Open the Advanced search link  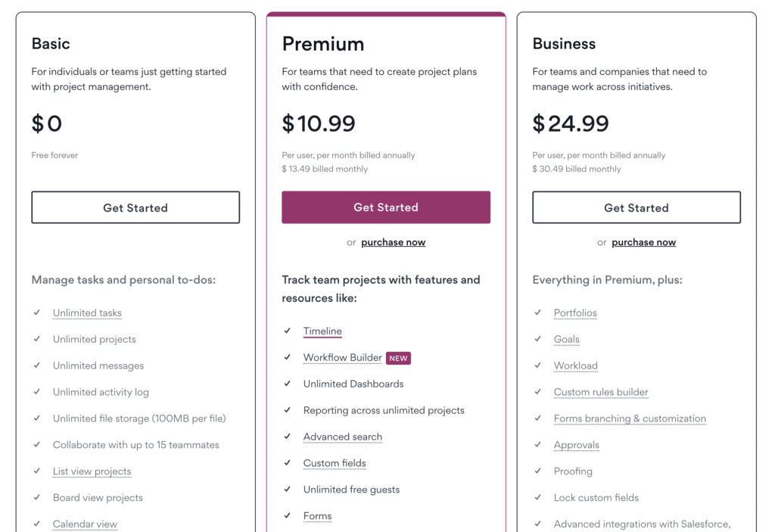(343, 437)
